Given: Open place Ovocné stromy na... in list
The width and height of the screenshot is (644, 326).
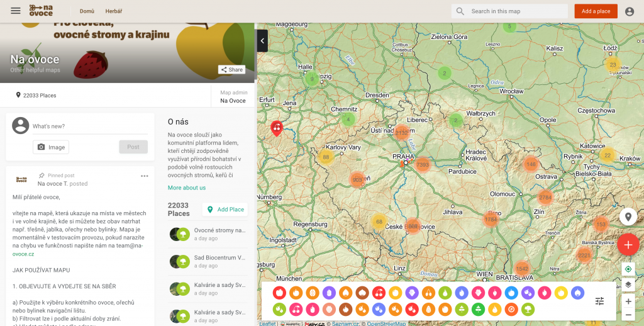Looking at the screenshot, I should 208,234.
